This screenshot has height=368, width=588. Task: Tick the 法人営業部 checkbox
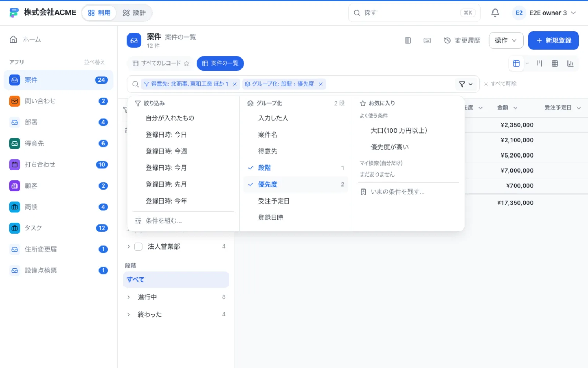click(x=138, y=247)
